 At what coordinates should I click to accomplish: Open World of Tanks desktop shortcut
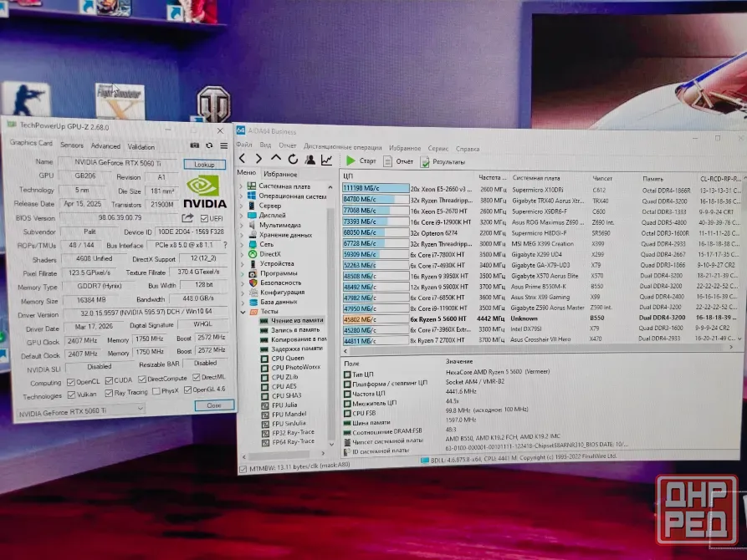pos(213,104)
